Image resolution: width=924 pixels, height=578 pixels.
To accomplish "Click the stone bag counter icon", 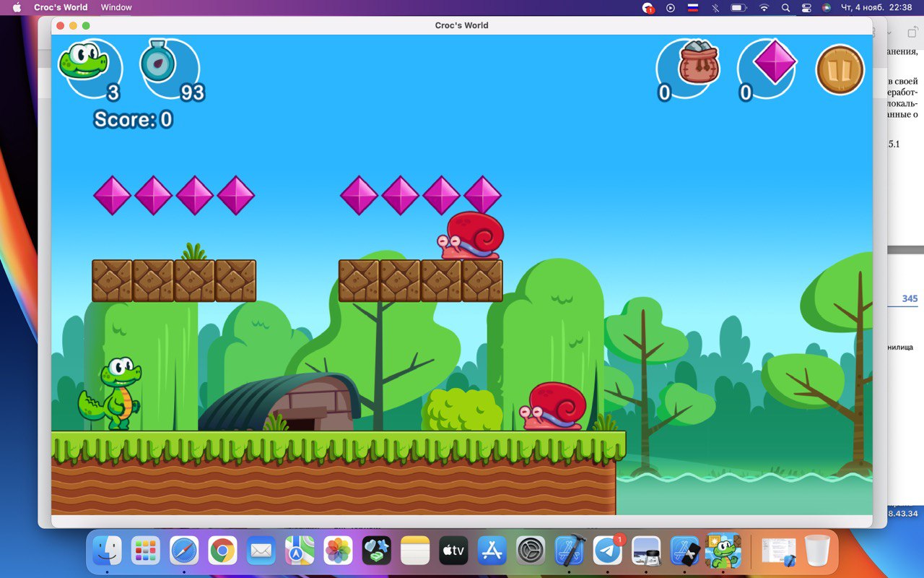I will pyautogui.click(x=699, y=62).
